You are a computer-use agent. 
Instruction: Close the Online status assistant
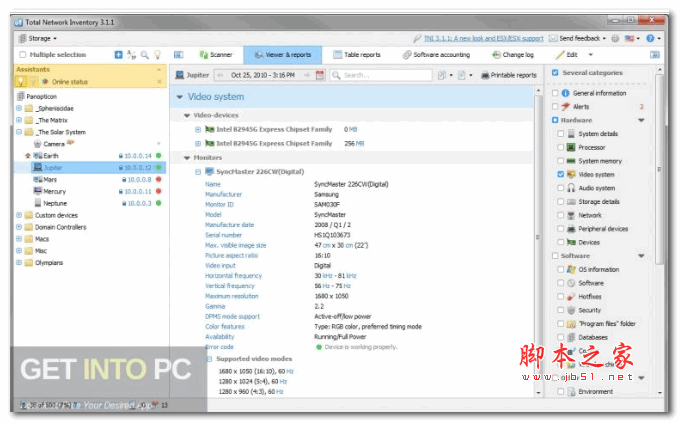pyautogui.click(x=159, y=82)
